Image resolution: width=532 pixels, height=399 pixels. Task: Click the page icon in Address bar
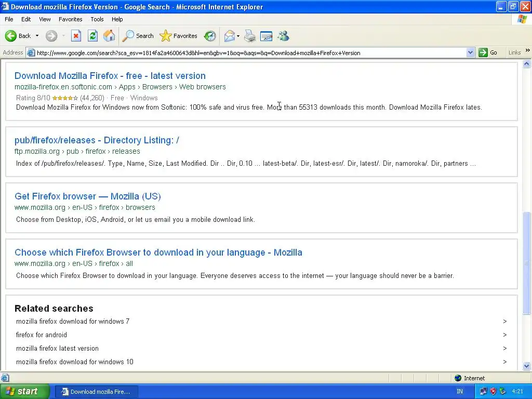[x=31, y=53]
